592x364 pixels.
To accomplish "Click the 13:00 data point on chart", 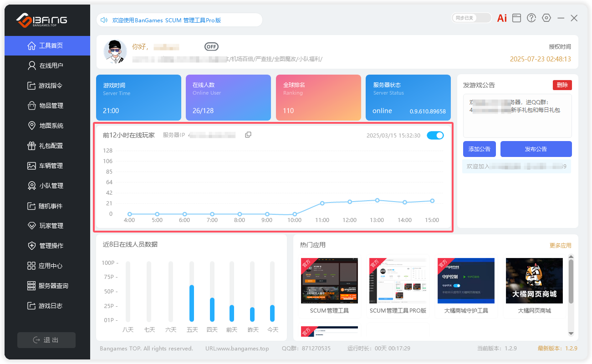I will click(x=377, y=200).
